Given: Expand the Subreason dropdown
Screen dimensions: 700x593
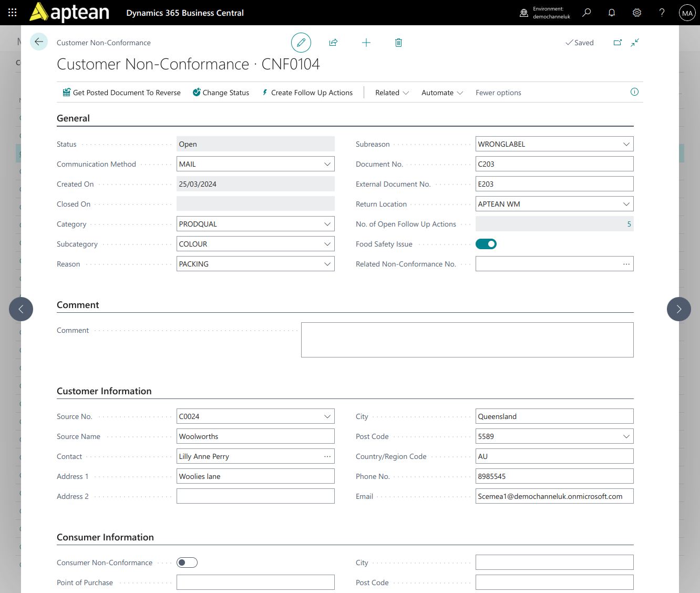Looking at the screenshot, I should pyautogui.click(x=626, y=144).
